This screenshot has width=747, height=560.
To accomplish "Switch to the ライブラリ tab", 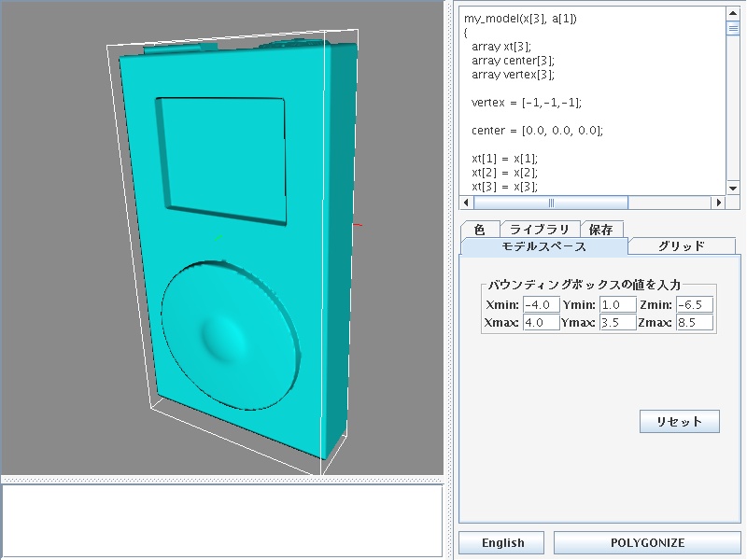I will (540, 230).
